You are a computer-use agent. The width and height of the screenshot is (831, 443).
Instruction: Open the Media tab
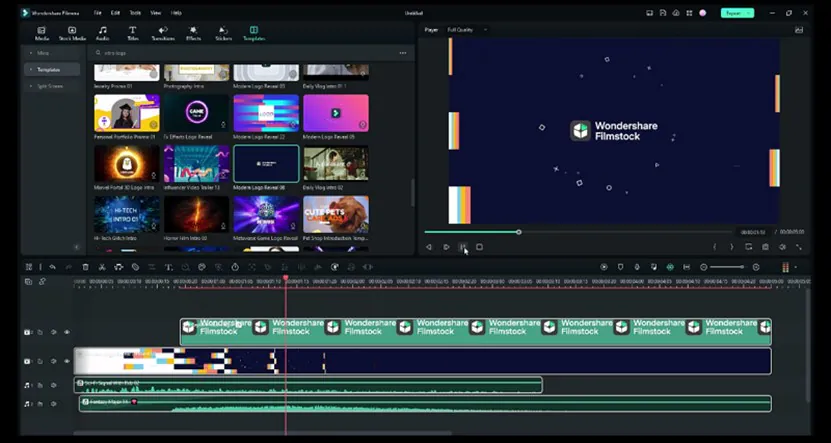pyautogui.click(x=41, y=33)
